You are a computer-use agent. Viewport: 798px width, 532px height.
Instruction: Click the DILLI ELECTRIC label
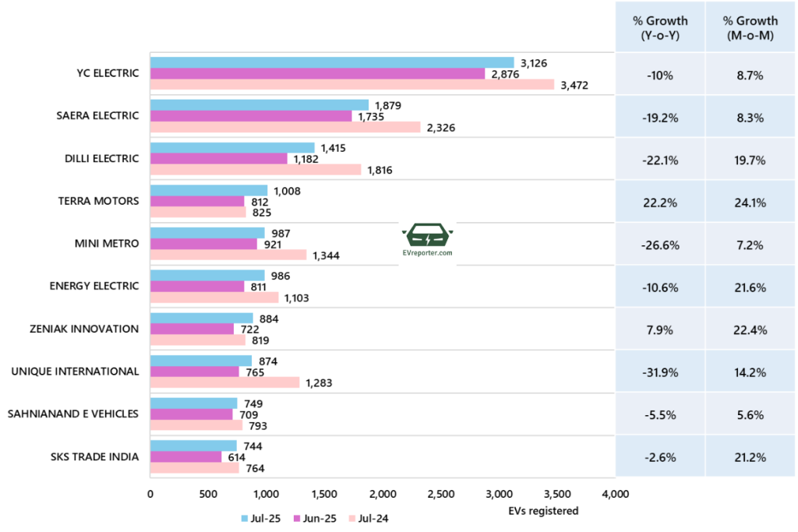coord(102,159)
